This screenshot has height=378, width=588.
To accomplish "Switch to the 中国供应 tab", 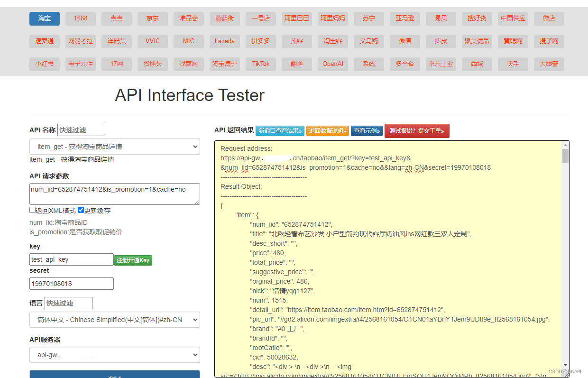I will coord(513,18).
